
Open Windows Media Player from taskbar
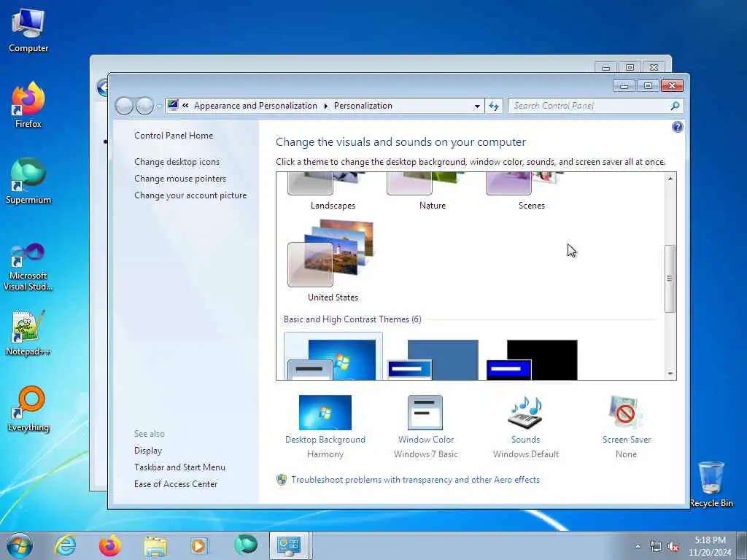[x=199, y=546]
